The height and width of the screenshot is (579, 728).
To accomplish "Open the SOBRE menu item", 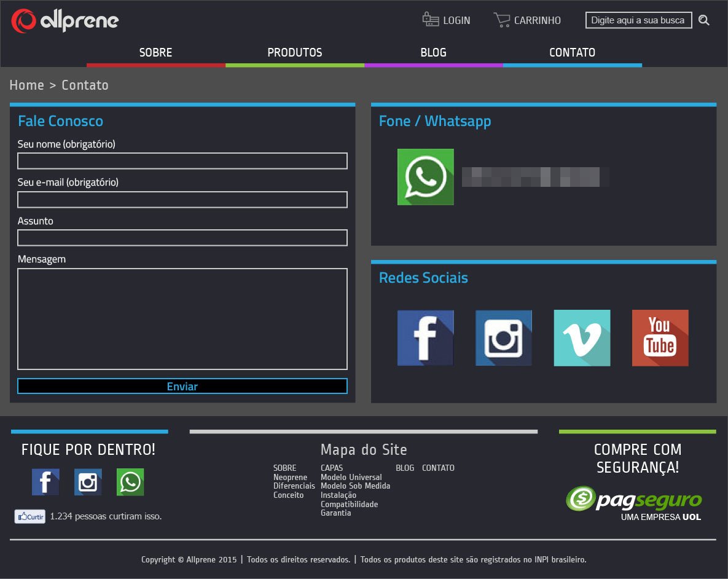I will (x=155, y=53).
